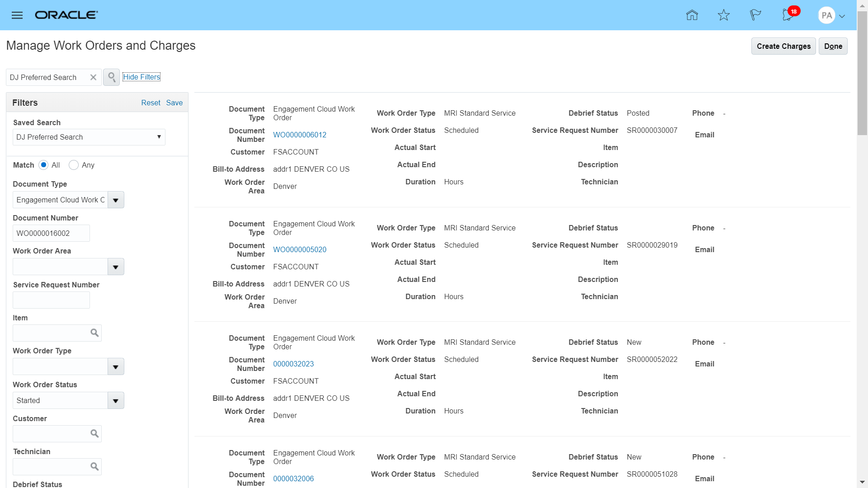Image resolution: width=868 pixels, height=488 pixels.
Task: Open work order WO0000006012 link
Action: (x=300, y=135)
